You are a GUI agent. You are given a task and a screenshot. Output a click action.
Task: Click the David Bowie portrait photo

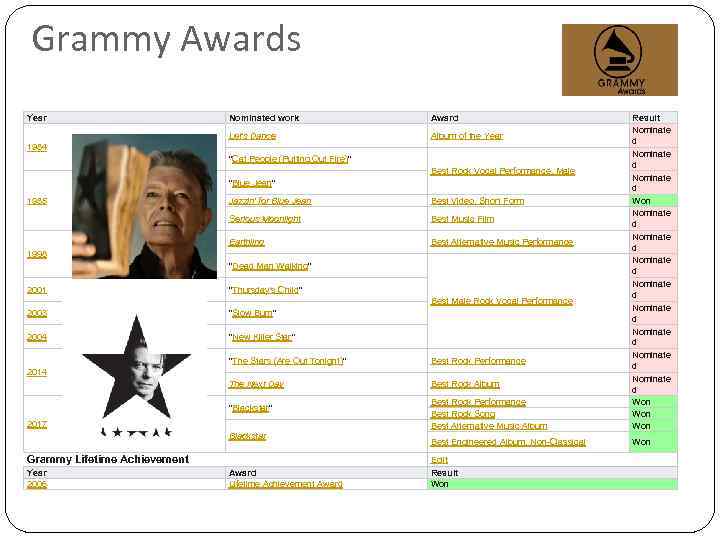(145, 206)
